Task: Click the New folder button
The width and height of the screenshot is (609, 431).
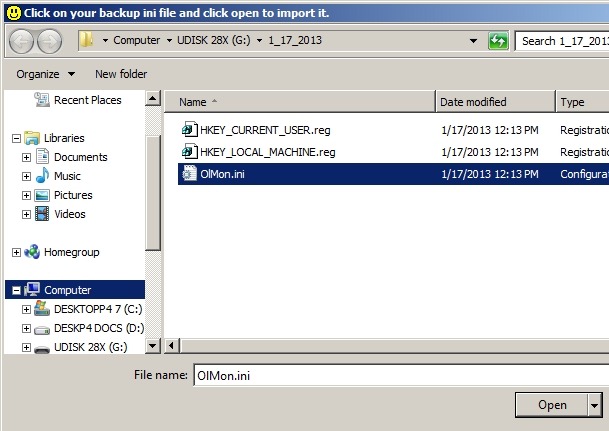Action: pos(121,74)
